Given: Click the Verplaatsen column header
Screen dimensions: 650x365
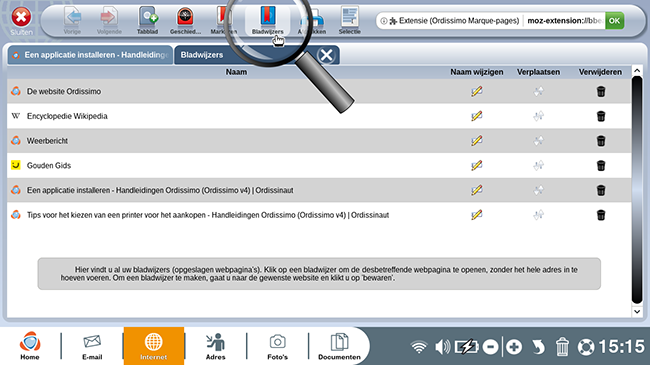Looking at the screenshot, I should point(538,72).
